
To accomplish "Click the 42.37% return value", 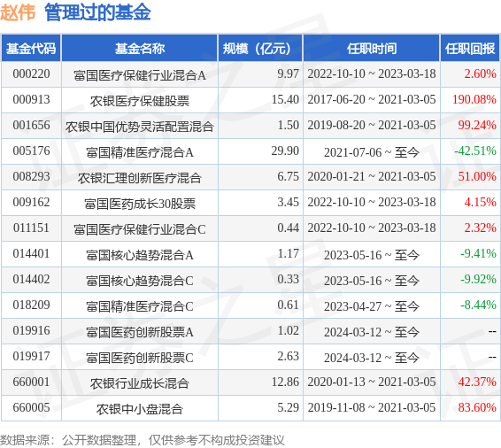I will coord(477,382).
